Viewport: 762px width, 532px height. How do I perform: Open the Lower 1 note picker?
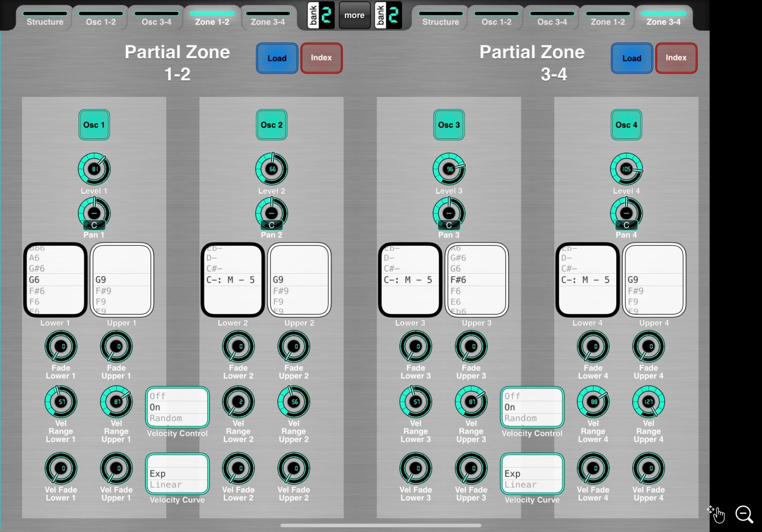click(55, 280)
